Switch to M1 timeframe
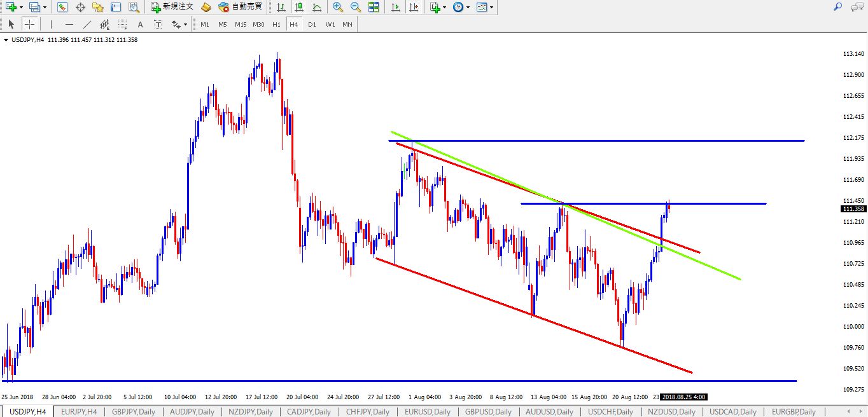This screenshot has width=868, height=417. [x=205, y=24]
